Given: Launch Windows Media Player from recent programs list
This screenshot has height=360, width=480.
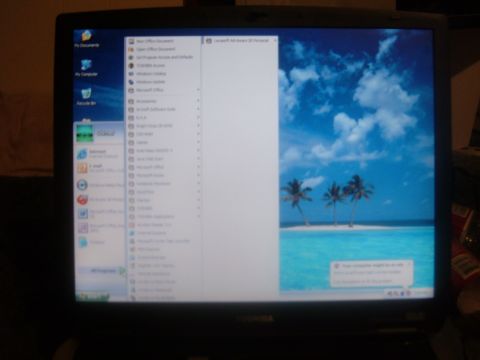Looking at the screenshot, I should coord(100,185).
